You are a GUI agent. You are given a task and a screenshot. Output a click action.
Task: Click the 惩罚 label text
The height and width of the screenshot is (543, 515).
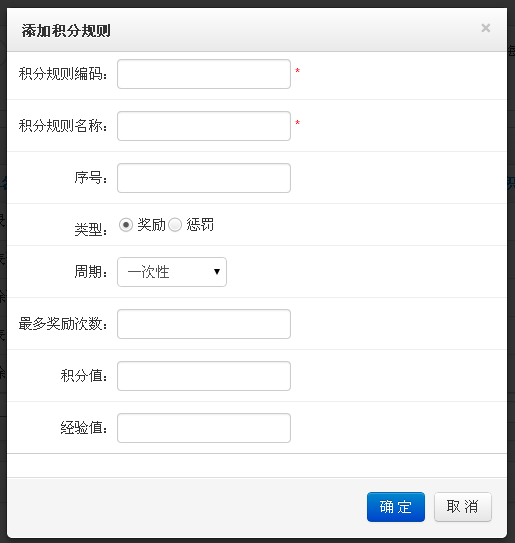coord(200,225)
